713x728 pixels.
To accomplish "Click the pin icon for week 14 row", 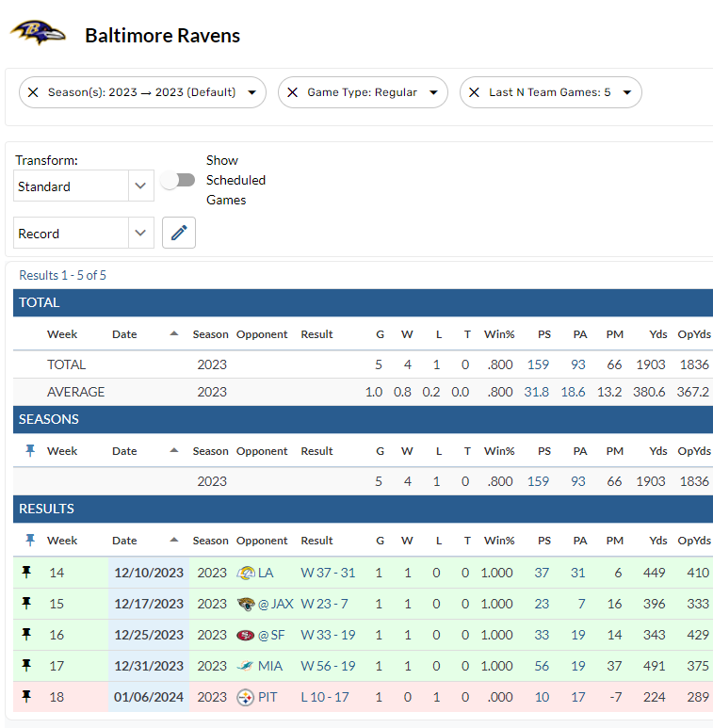I will pos(26,572).
